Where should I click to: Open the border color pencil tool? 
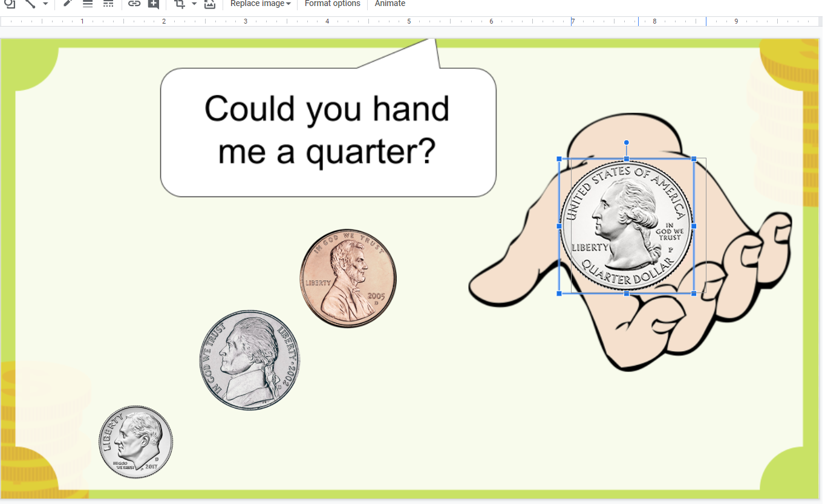pyautogui.click(x=68, y=4)
